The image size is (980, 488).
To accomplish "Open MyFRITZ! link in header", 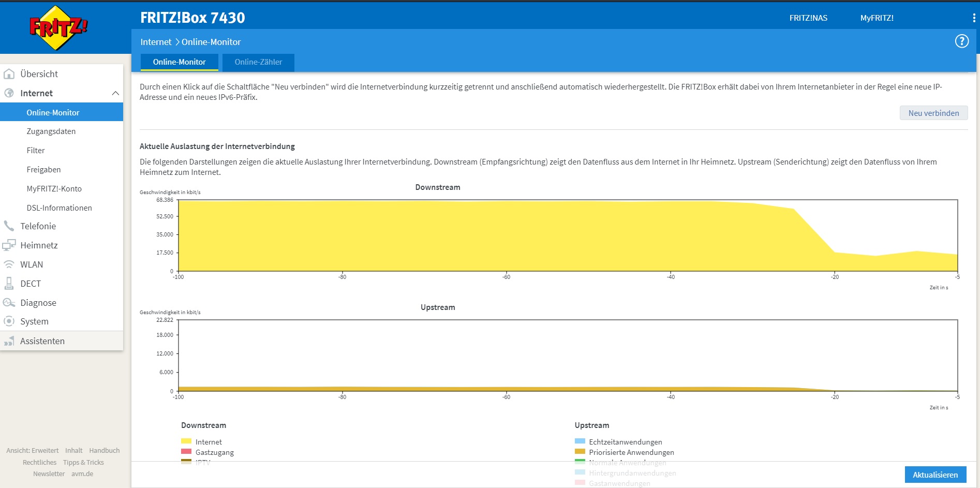I will click(877, 18).
